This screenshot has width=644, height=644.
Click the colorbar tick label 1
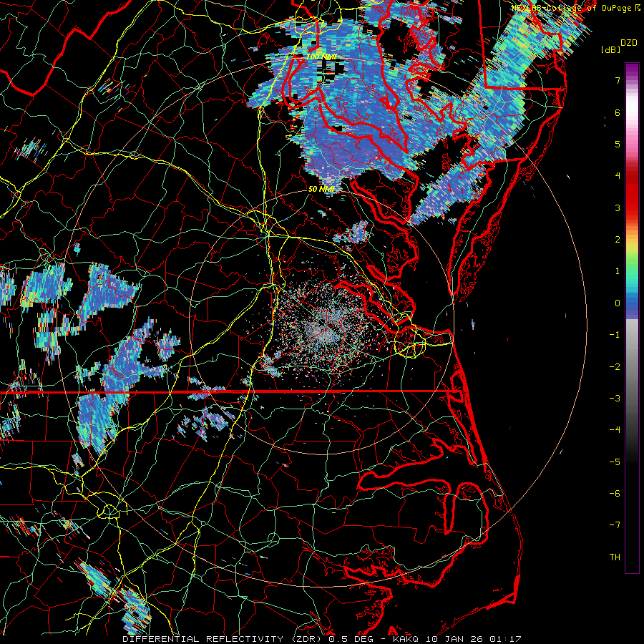coord(618,271)
